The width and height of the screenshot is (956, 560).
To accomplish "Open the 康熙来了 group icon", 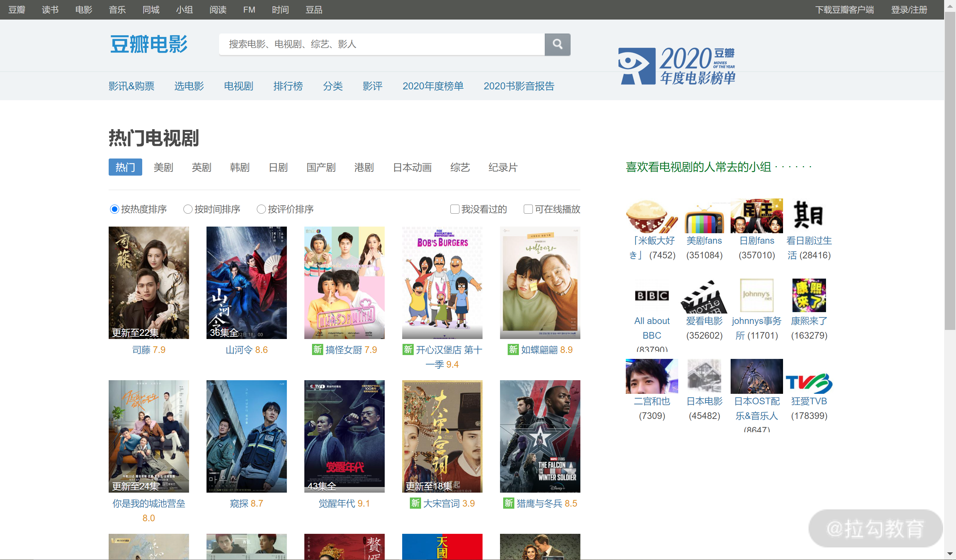I will coord(809,296).
